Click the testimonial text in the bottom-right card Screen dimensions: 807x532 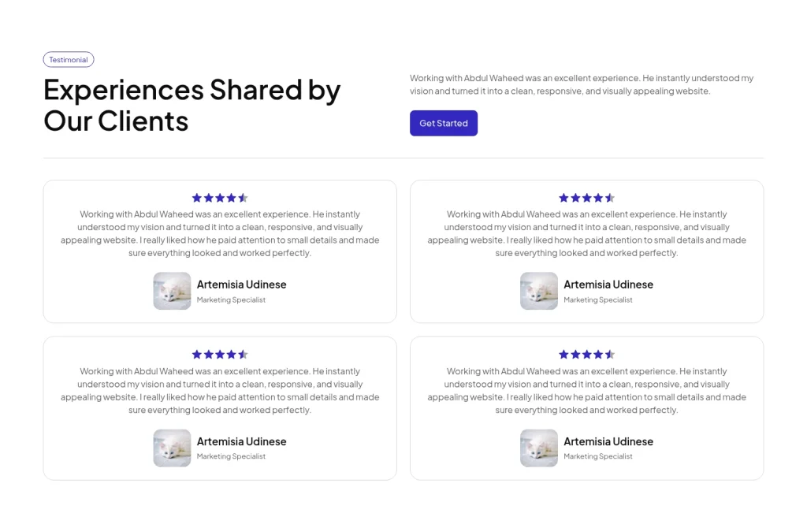[x=586, y=390]
